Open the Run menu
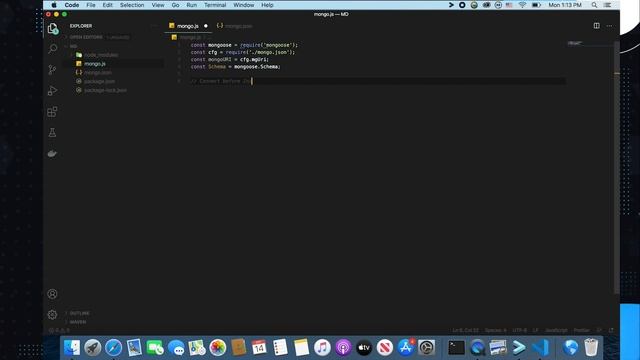This screenshot has width=640, height=360. pos(191,5)
